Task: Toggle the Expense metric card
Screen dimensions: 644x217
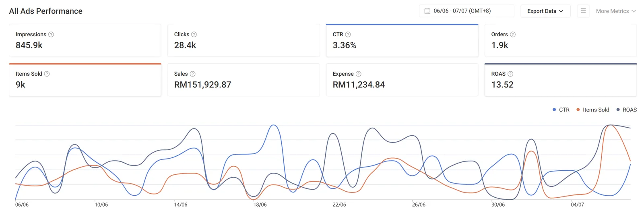Action: pos(402,80)
